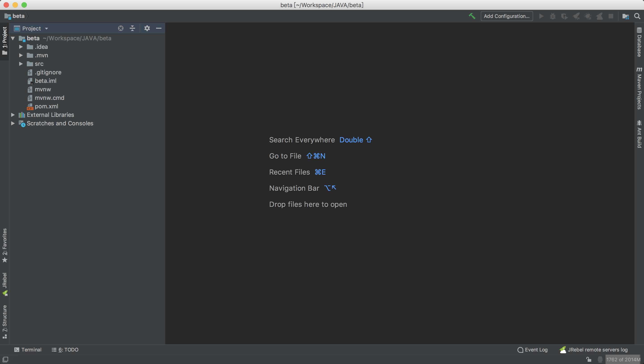Expand the src folder in project tree
This screenshot has height=364, width=644.
[21, 64]
